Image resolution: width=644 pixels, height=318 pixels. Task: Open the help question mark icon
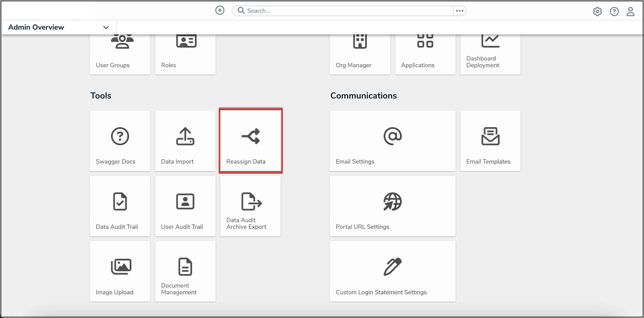pyautogui.click(x=614, y=11)
